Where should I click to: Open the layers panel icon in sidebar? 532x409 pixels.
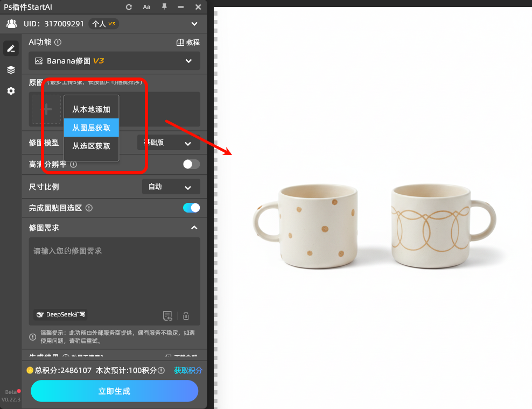click(11, 69)
